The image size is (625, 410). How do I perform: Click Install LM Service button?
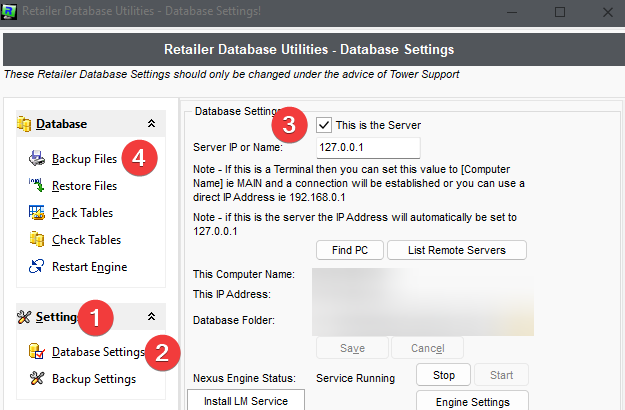[x=245, y=401]
